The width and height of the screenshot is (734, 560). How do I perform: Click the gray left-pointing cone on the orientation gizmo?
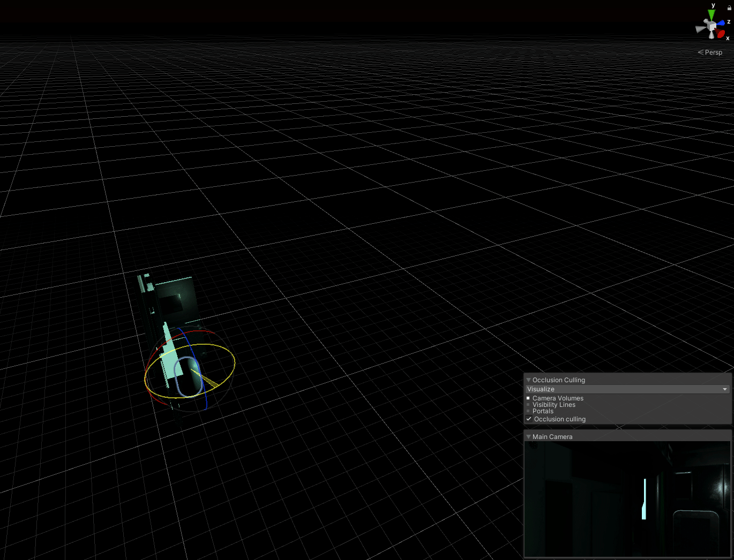click(701, 29)
